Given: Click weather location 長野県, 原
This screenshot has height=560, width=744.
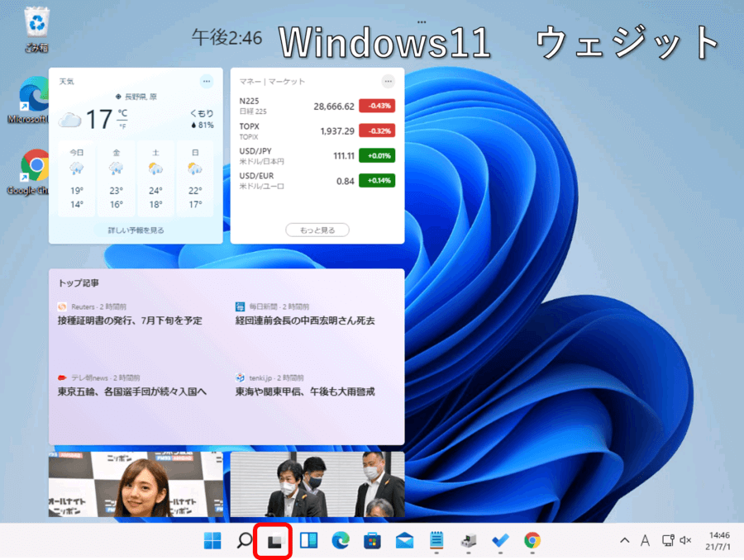Looking at the screenshot, I should point(136,97).
